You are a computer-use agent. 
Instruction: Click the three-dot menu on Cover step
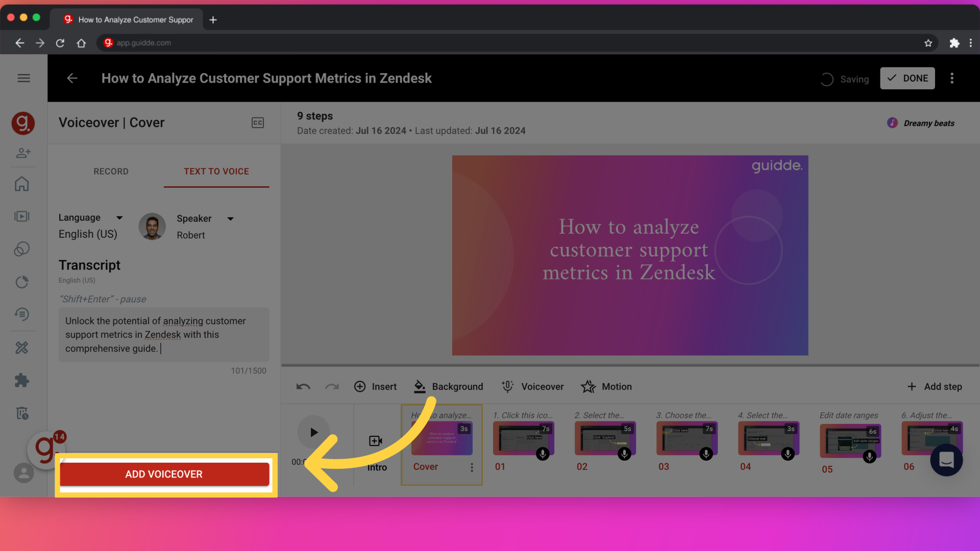coord(472,467)
